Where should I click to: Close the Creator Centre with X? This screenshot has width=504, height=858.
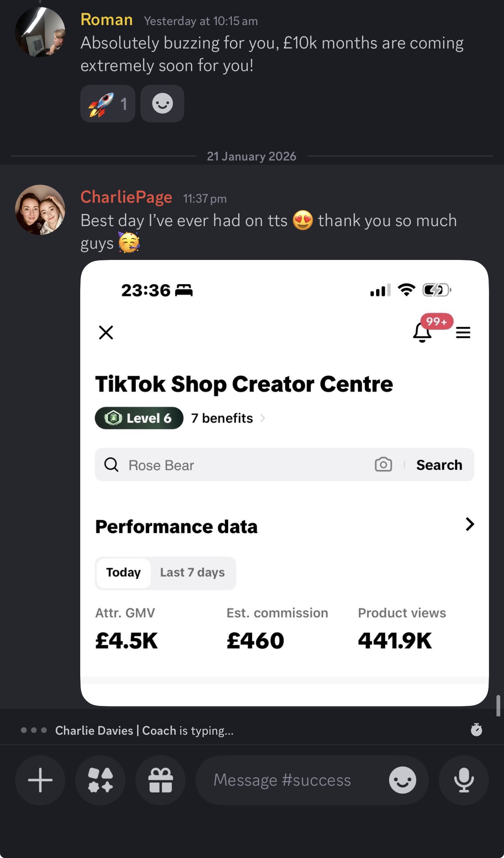click(106, 333)
